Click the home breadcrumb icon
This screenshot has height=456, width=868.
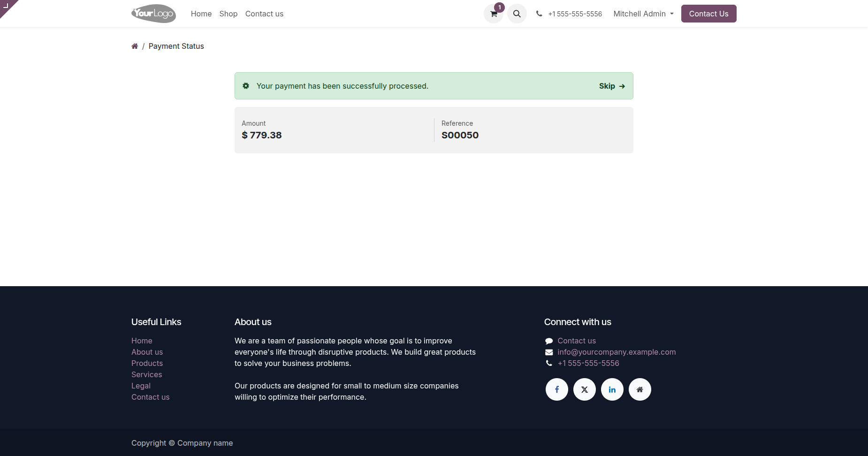[x=135, y=46]
